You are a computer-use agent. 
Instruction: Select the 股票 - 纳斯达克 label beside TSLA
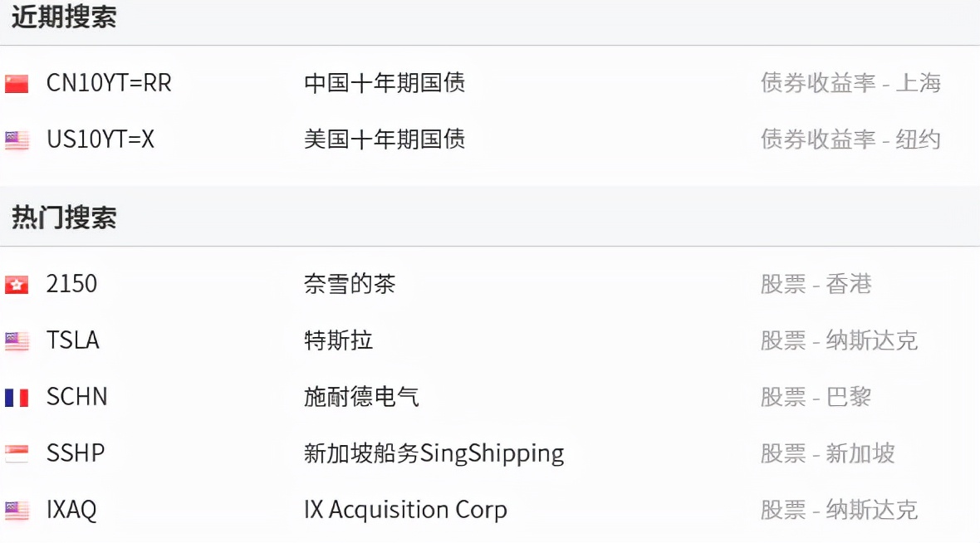(x=839, y=340)
